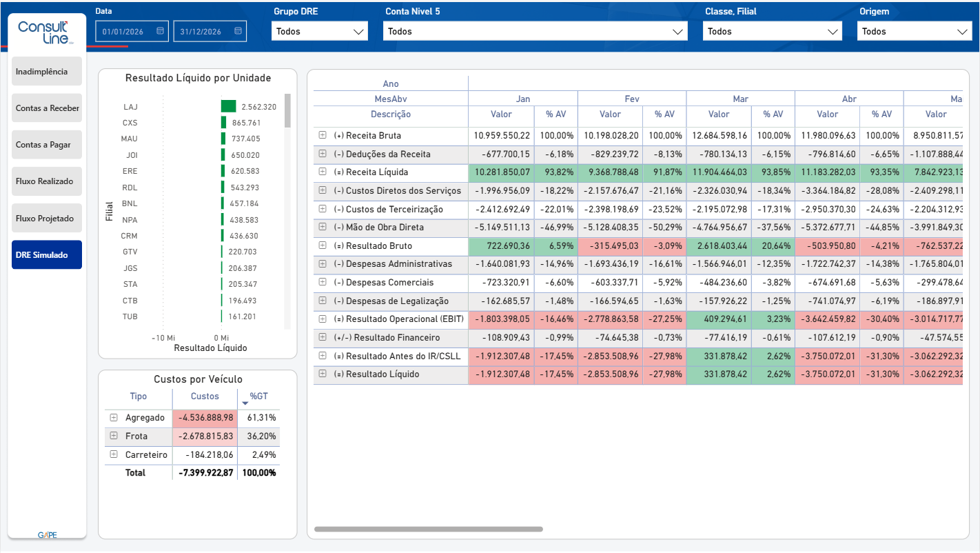The image size is (980, 553).
Task: Click the TUB branch label
Action: coord(130,316)
